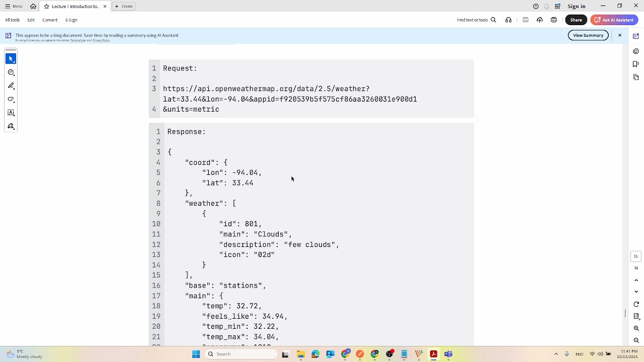Viewport: 644px width, 362px height.
Task: Click the read aloud headphones icon
Action: click(x=509, y=20)
